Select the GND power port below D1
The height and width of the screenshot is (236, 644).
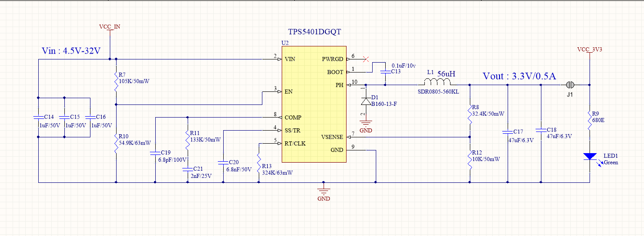[366, 126]
